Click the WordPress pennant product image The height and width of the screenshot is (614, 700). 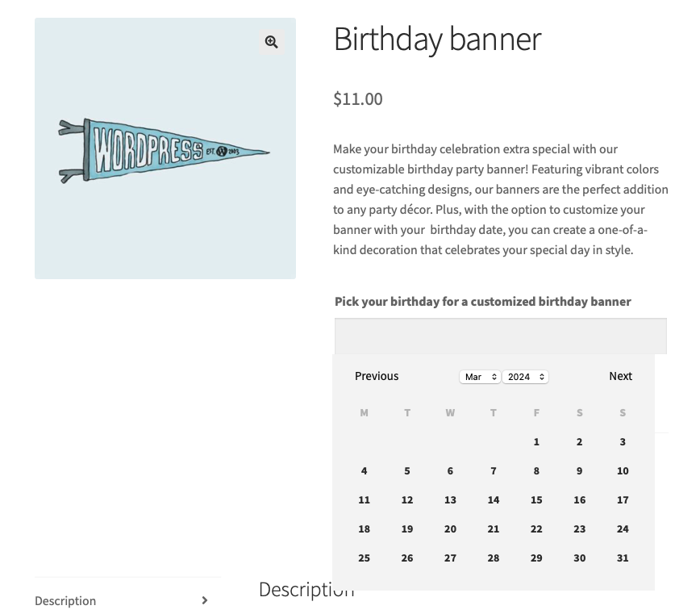click(x=165, y=150)
